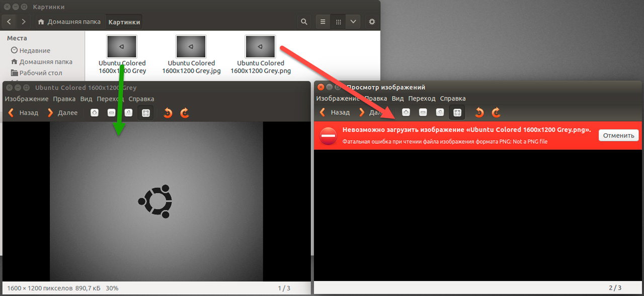Zoom out using left viewer's minus icon
The width and height of the screenshot is (644, 296).
(112, 113)
